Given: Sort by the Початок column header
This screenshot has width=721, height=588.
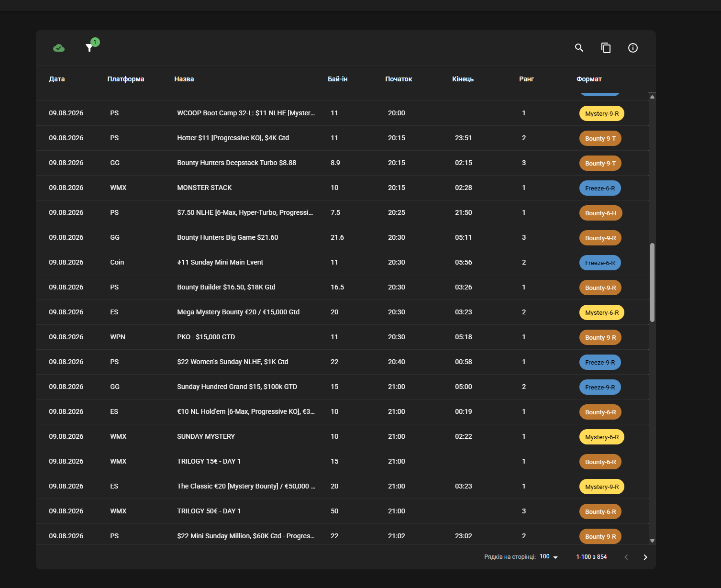Looking at the screenshot, I should tap(399, 79).
